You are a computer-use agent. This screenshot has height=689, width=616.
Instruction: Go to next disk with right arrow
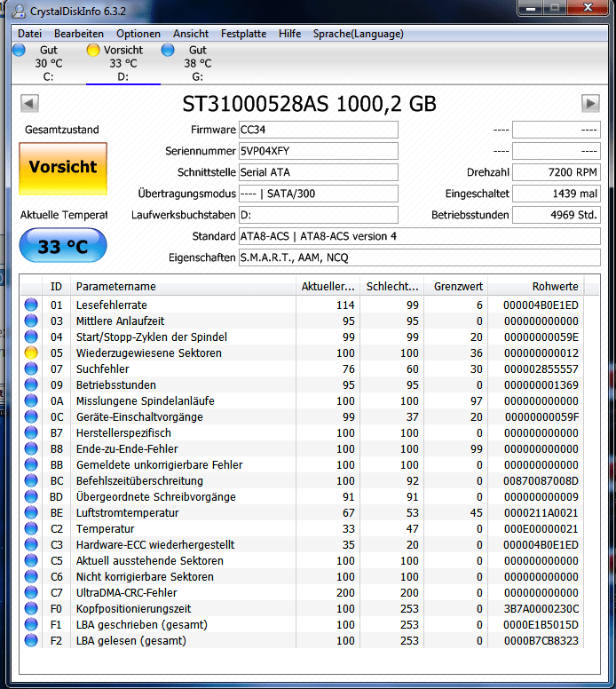[x=590, y=104]
